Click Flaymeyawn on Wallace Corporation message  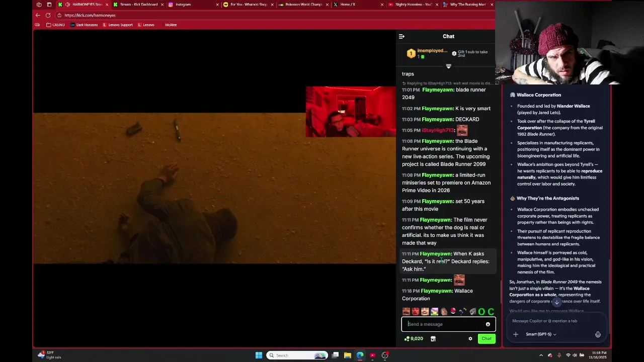(x=437, y=291)
